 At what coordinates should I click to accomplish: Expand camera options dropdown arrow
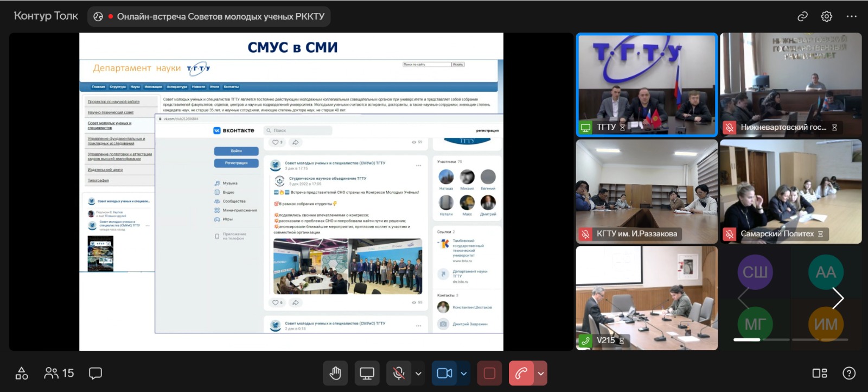(464, 374)
